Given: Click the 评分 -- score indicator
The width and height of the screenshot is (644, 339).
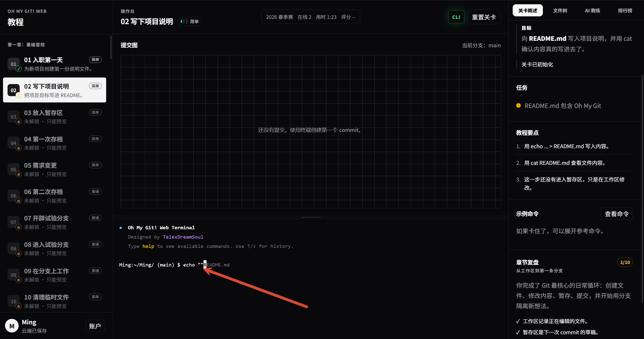Looking at the screenshot, I should (348, 17).
